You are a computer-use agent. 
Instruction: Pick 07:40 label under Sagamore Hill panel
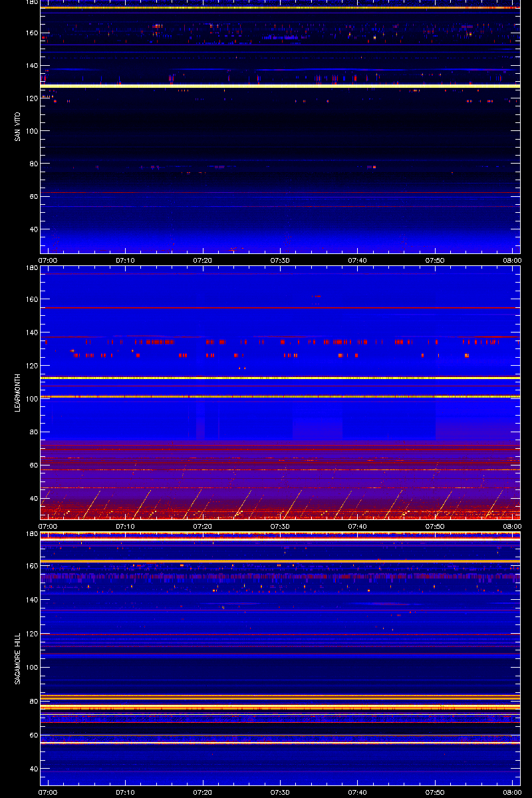(358, 792)
